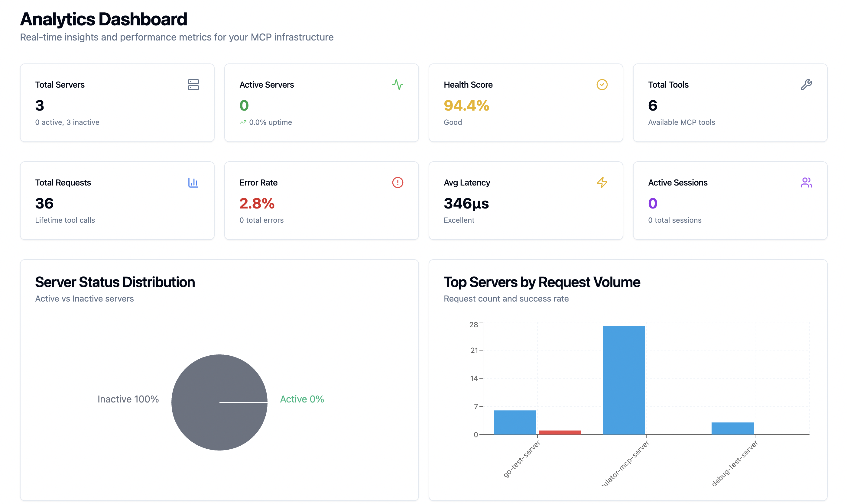847x504 pixels.
Task: Click the check-circle icon in Health Score
Action: (602, 85)
